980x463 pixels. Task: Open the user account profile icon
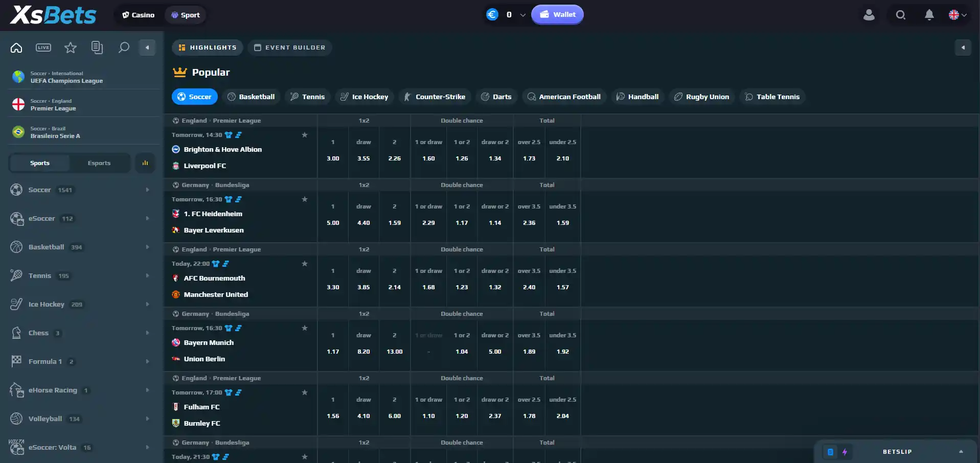coord(869,15)
